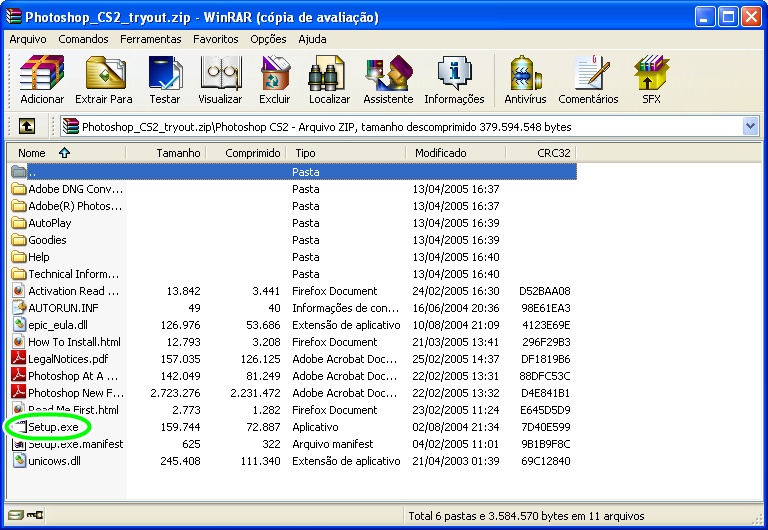768x530 pixels.
Task: Select the Setup.exe file
Action: 53,427
